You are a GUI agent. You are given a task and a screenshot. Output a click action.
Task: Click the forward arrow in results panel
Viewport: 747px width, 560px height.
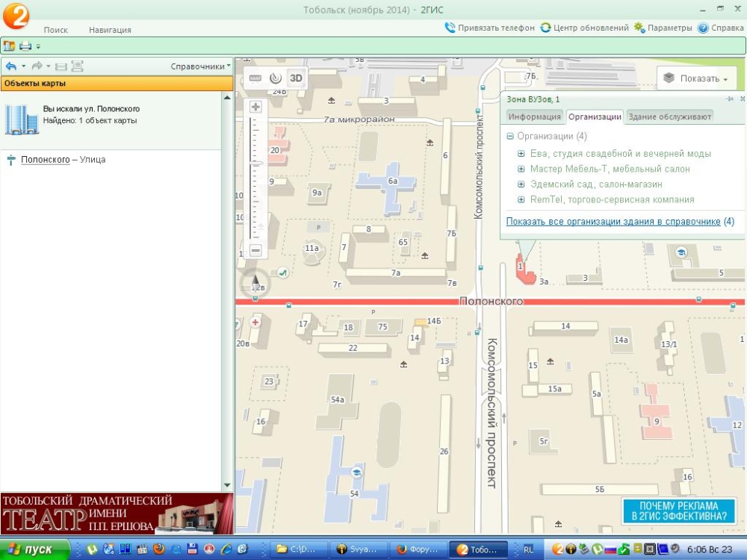pyautogui.click(x=37, y=66)
